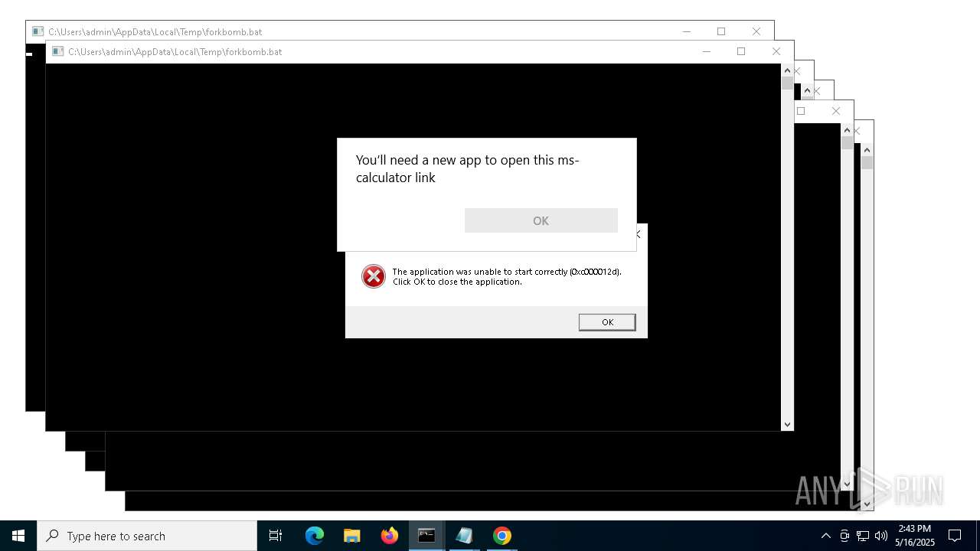Click the rear forkbomb.bat window icon
The image size is (980, 551).
38,31
